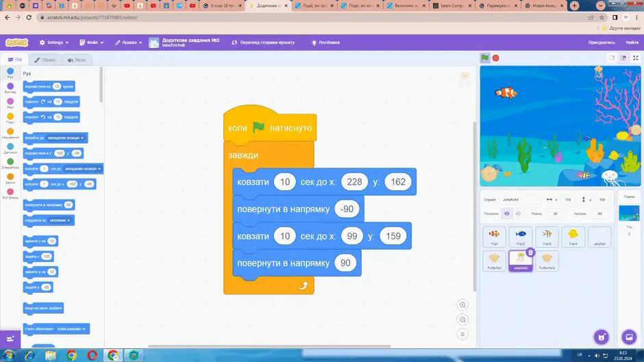The height and width of the screenshot is (362, 644).
Task: Switch to the Образи (Costumes) tab
Action: coord(45,60)
